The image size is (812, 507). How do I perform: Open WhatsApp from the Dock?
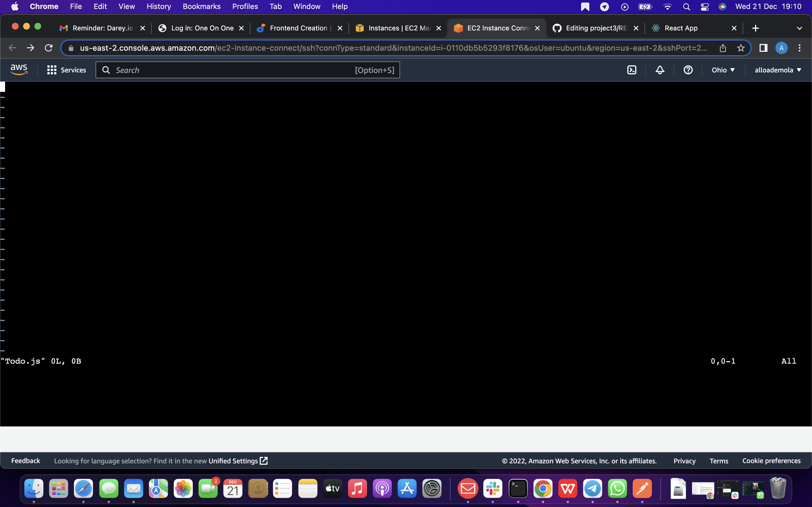click(618, 489)
